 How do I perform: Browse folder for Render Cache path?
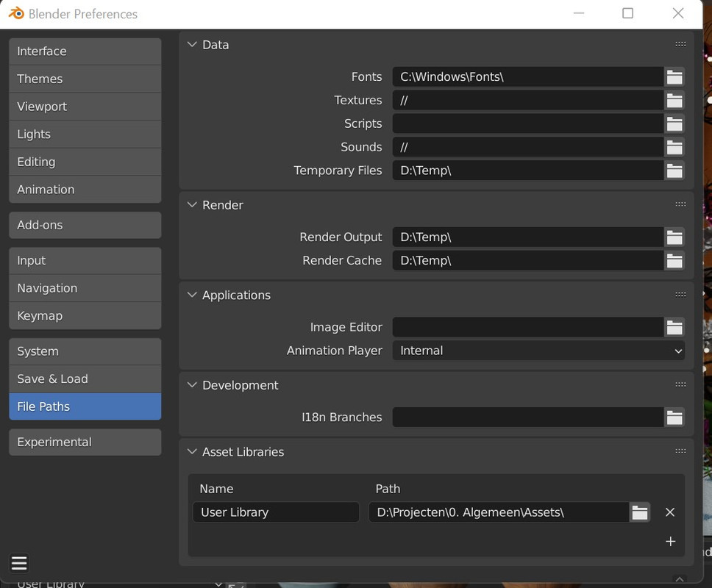pyautogui.click(x=674, y=260)
